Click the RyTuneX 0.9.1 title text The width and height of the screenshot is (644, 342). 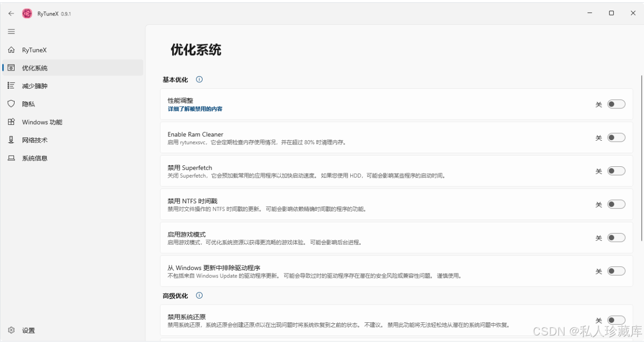point(54,14)
